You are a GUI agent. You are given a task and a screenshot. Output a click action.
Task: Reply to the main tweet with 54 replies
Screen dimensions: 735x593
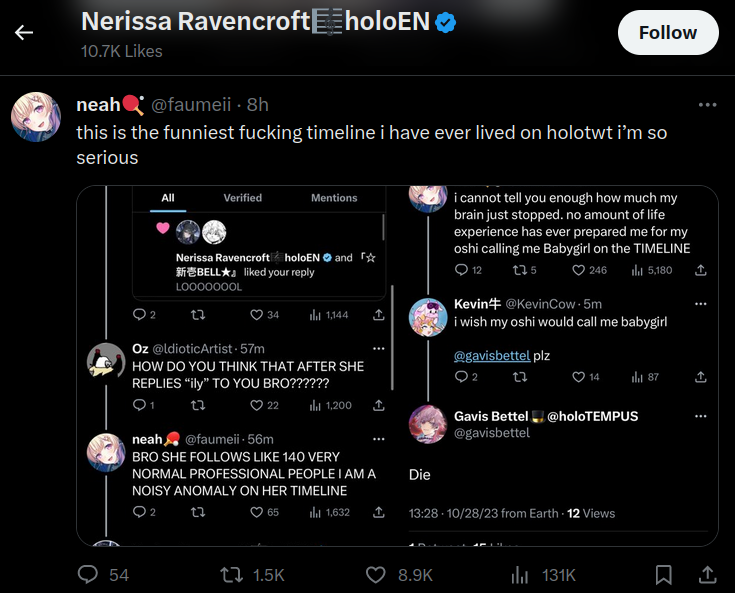point(89,574)
